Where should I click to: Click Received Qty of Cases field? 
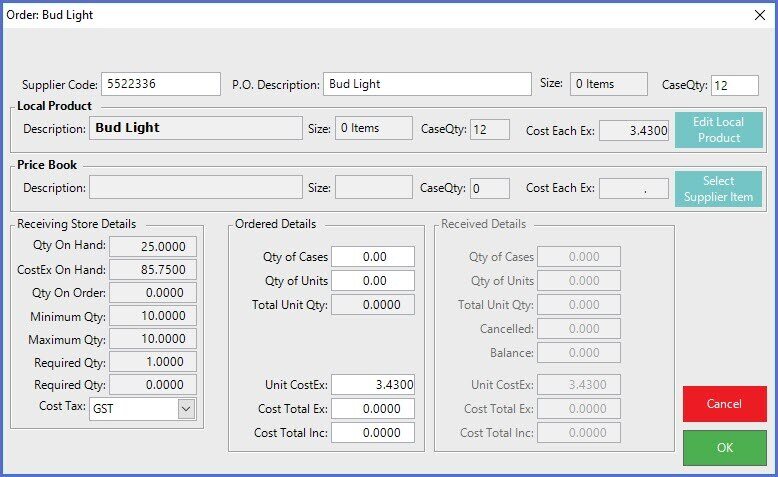[x=579, y=257]
